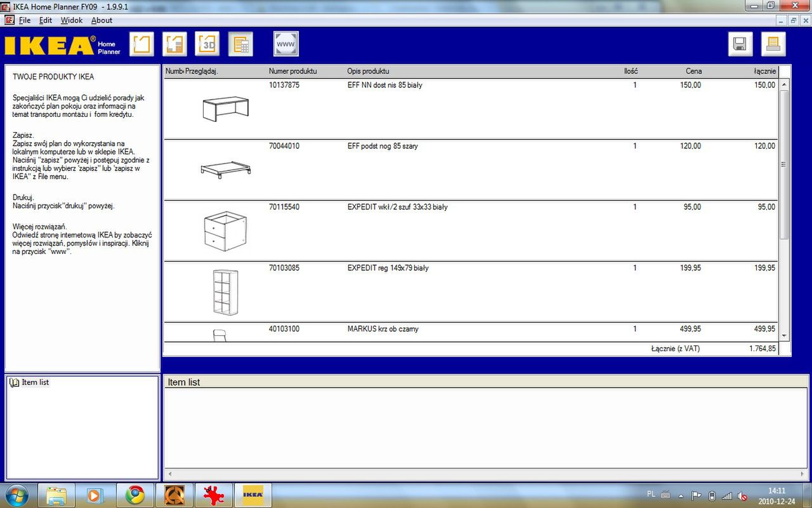Viewport: 812px width, 508px height.
Task: Click the network signal tray icon
Action: [727, 496]
